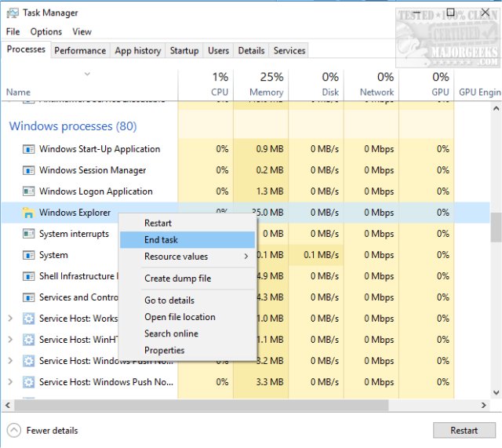
Task: Sort by the CPU column header
Action: [x=206, y=84]
